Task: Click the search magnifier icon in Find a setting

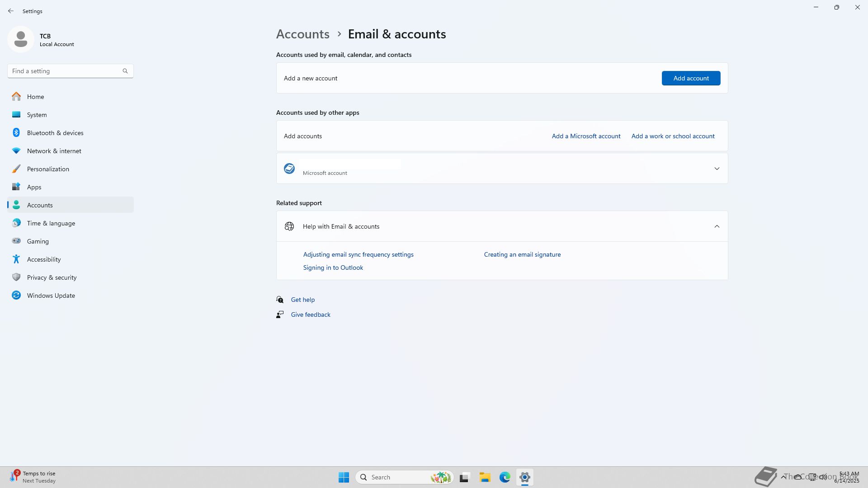Action: (125, 71)
